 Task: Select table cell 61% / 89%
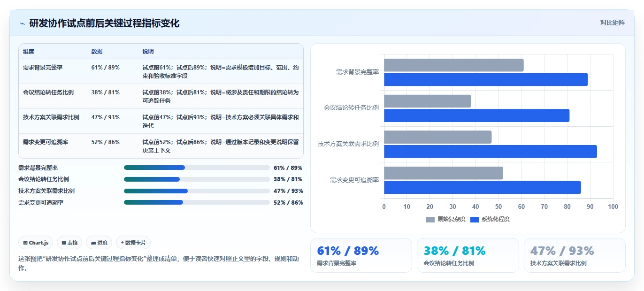pyautogui.click(x=106, y=68)
